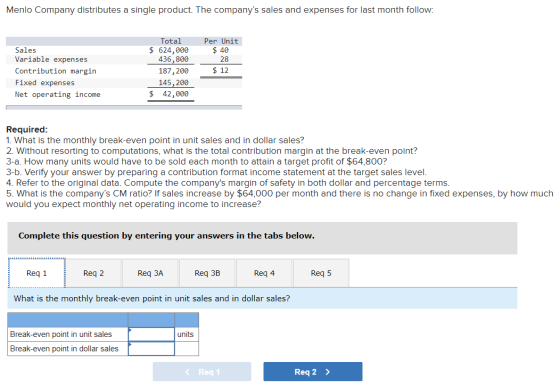The width and height of the screenshot is (560, 387).
Task: Click the blue Req 2 next button
Action: point(313,372)
